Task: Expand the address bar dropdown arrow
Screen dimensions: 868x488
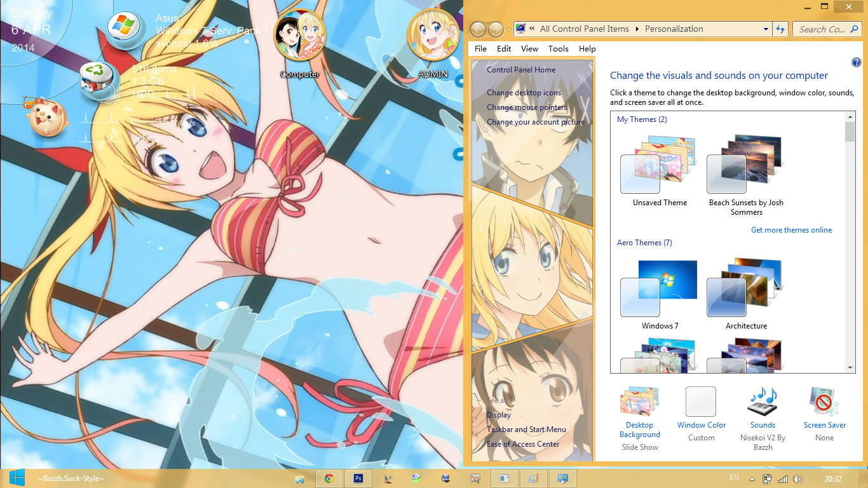Action: tap(765, 29)
